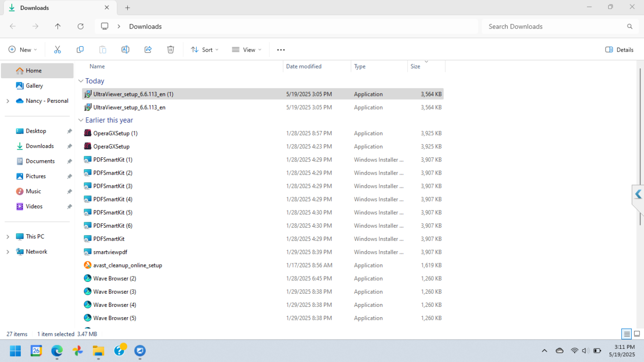The height and width of the screenshot is (362, 644).
Task: Switch to details list view in status bar
Action: coord(627,334)
